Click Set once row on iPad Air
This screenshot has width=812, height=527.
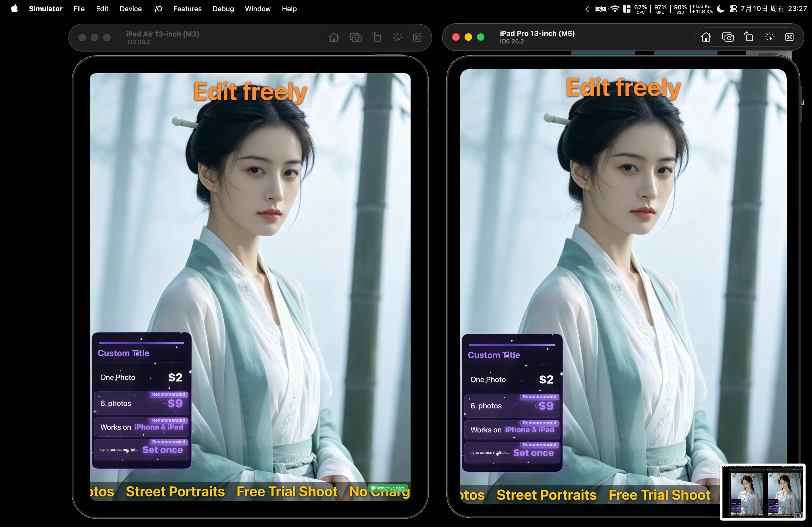pyautogui.click(x=141, y=450)
